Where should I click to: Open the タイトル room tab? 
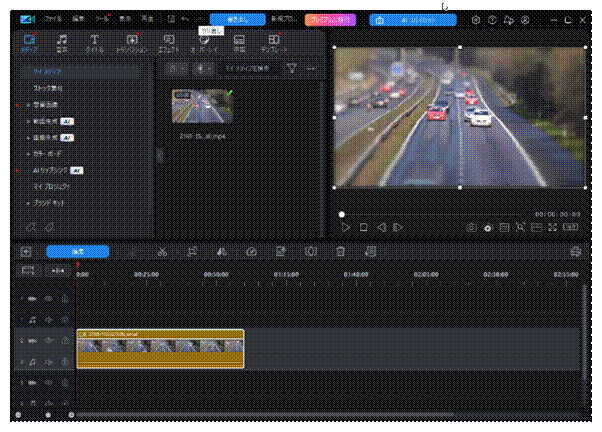pos(94,43)
